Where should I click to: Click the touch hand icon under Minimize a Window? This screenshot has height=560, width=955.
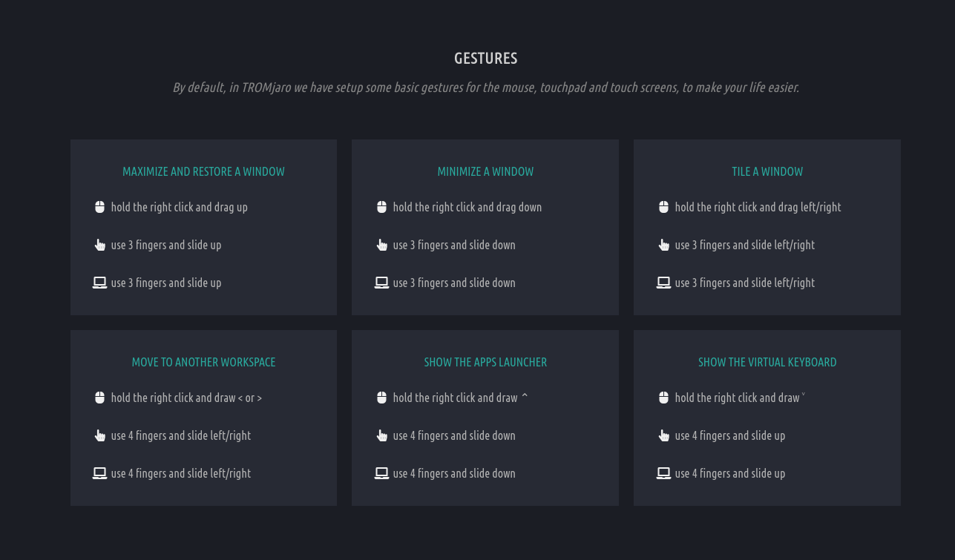[x=382, y=245]
